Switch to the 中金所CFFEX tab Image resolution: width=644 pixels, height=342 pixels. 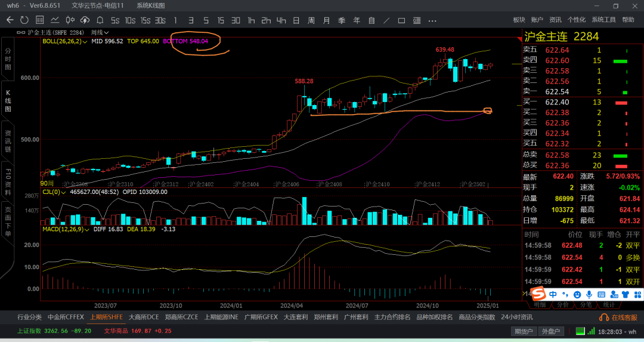tap(66, 317)
